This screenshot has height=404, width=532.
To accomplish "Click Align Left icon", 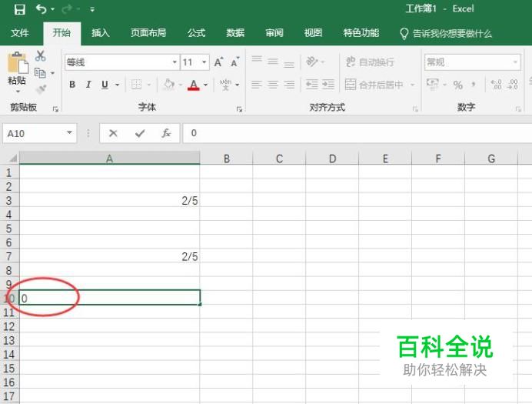I will 257,85.
